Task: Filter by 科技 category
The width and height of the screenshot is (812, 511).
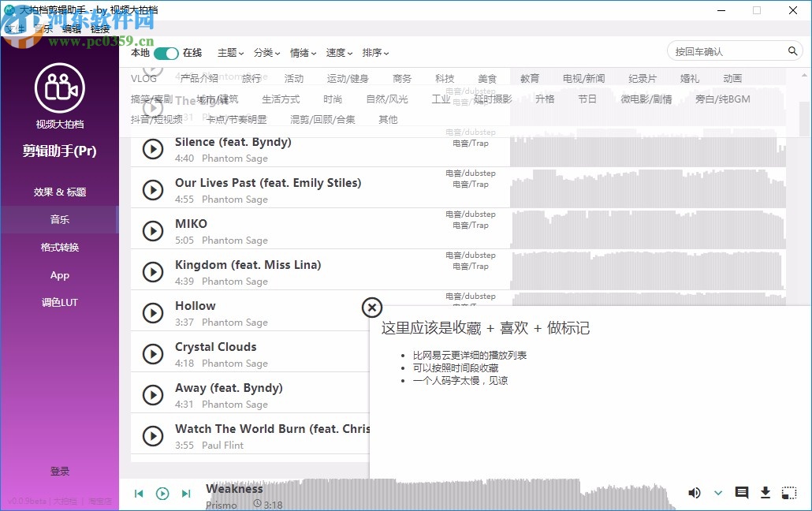Action: [x=445, y=79]
